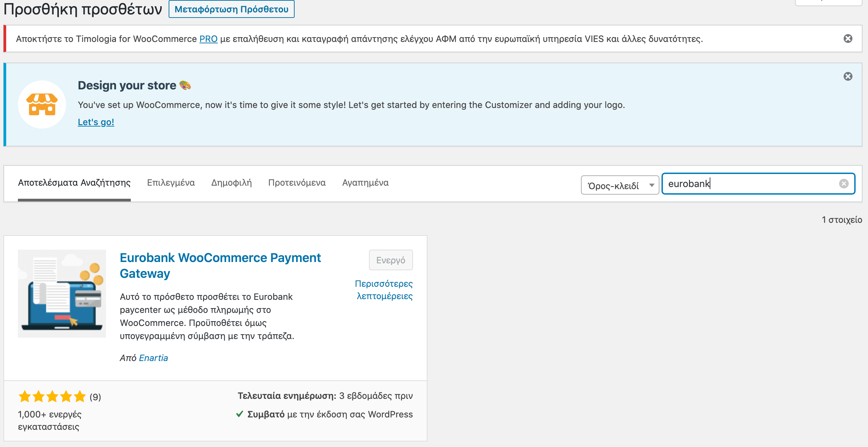
Task: Click the five-star rating of Eurobank plugin
Action: (x=52, y=396)
